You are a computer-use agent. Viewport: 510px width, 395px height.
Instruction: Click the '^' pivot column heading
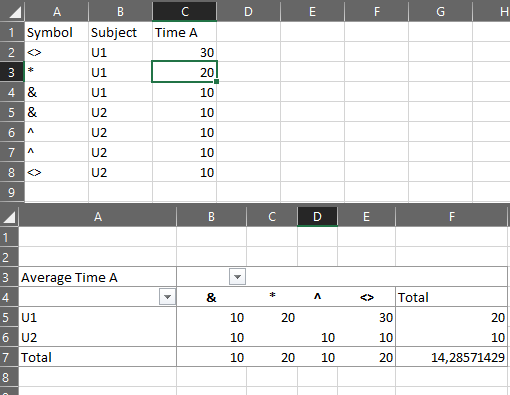tap(317, 297)
